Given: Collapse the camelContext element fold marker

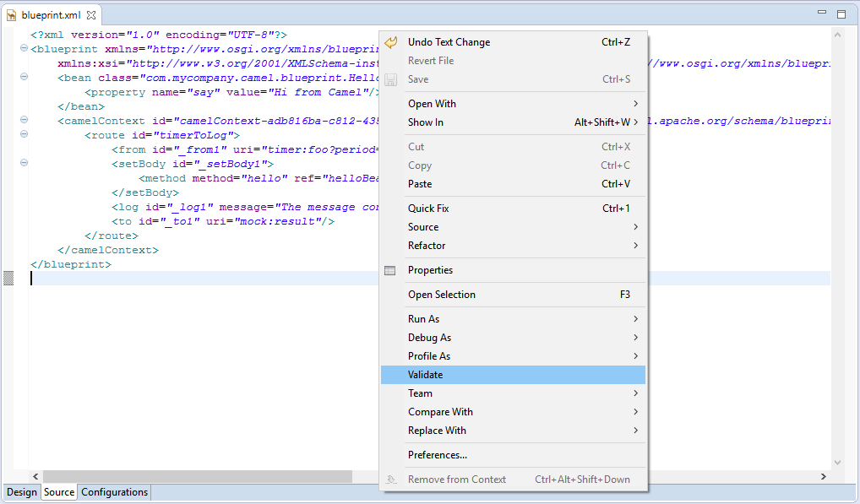Looking at the screenshot, I should coord(24,121).
